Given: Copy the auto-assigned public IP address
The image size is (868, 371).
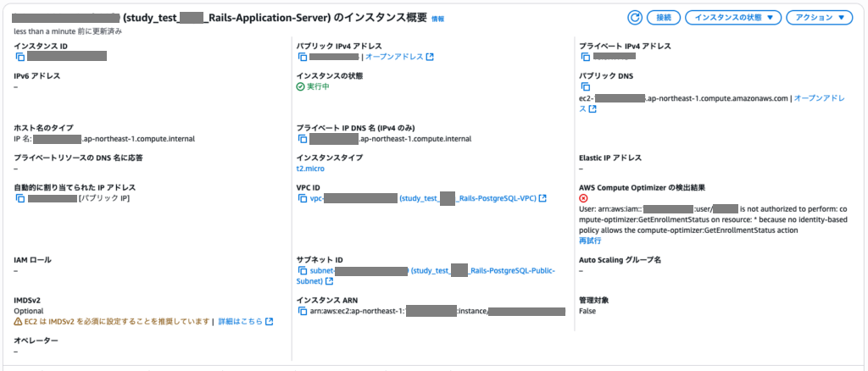Looking at the screenshot, I should pyautogui.click(x=19, y=198).
